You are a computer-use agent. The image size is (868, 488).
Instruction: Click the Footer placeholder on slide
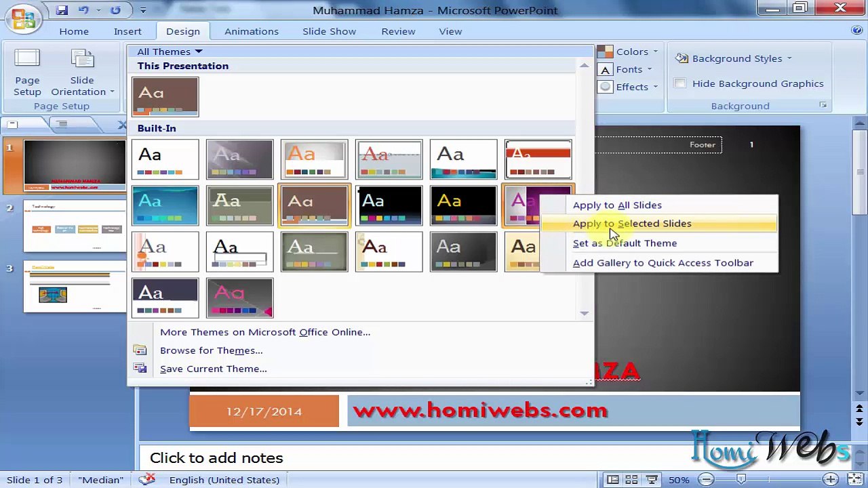click(702, 144)
